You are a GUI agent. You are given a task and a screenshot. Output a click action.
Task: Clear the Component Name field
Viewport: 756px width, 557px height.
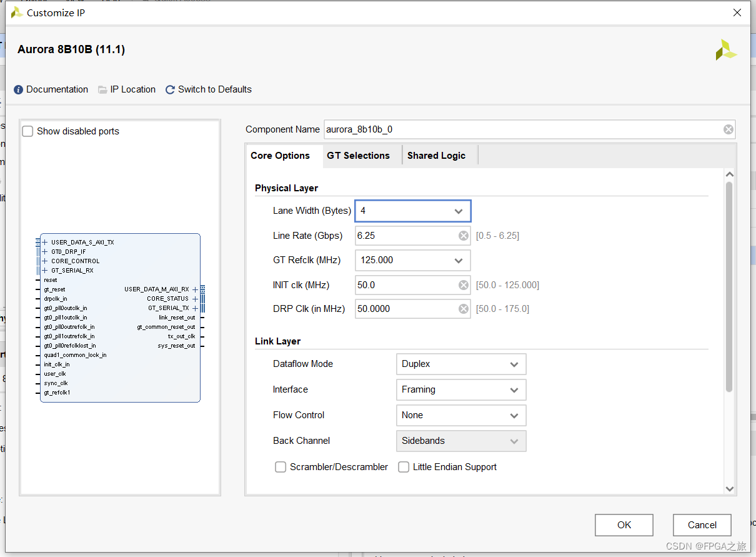729,129
